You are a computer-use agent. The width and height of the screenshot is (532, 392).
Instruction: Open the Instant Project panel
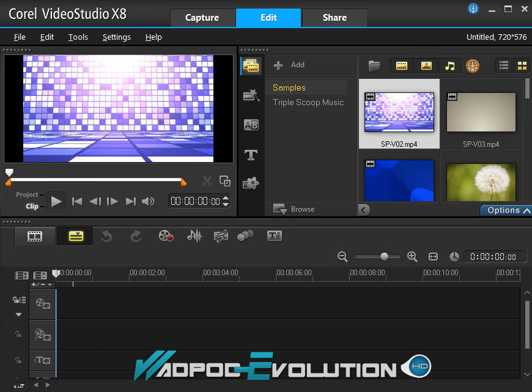tap(251, 95)
